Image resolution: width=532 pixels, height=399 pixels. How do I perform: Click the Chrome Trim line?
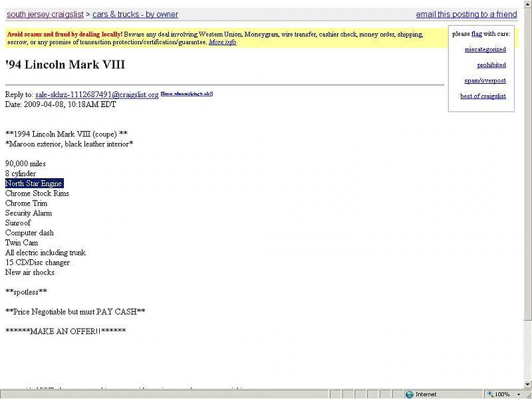(x=26, y=203)
